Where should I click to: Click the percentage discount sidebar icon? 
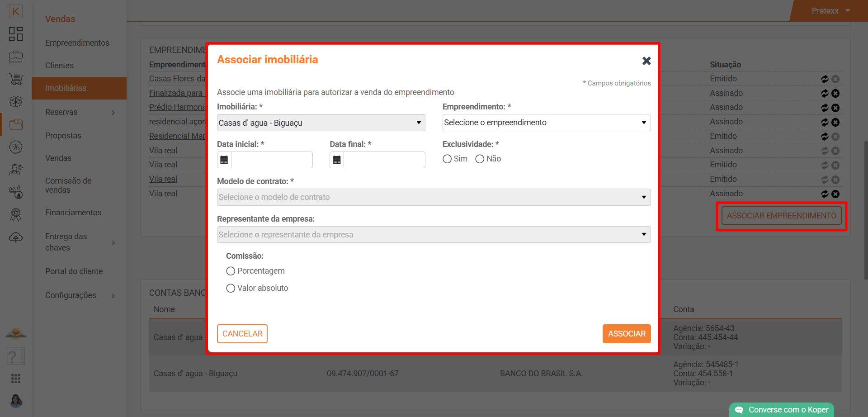(x=16, y=147)
